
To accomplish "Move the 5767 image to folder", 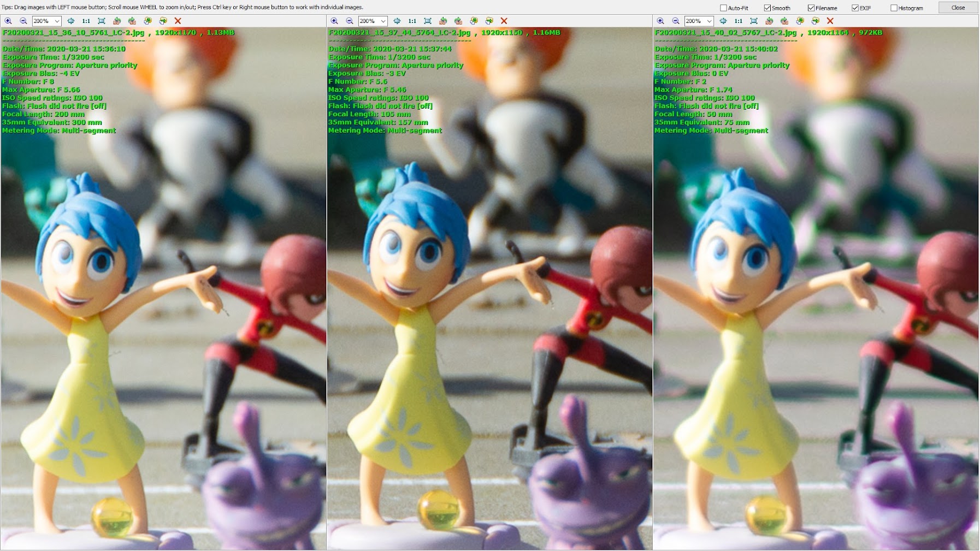I will 815,21.
